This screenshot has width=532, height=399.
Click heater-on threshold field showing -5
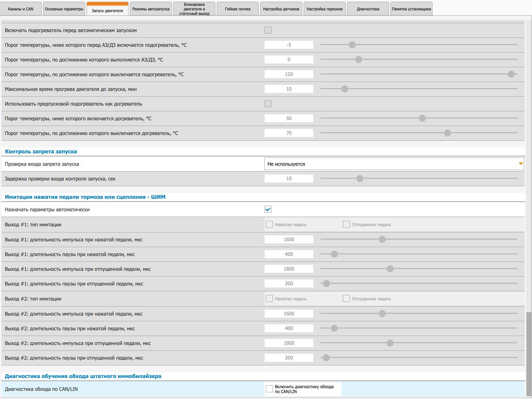(289, 45)
